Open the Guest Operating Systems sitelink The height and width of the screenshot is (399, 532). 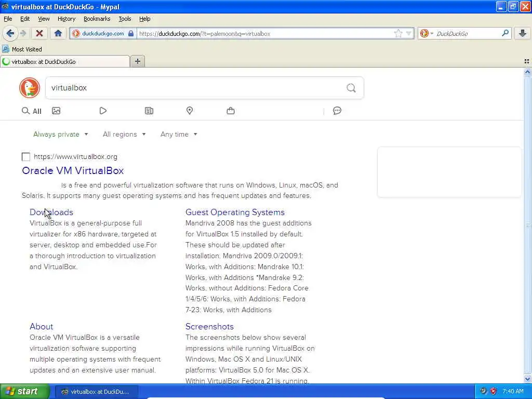[x=235, y=212]
